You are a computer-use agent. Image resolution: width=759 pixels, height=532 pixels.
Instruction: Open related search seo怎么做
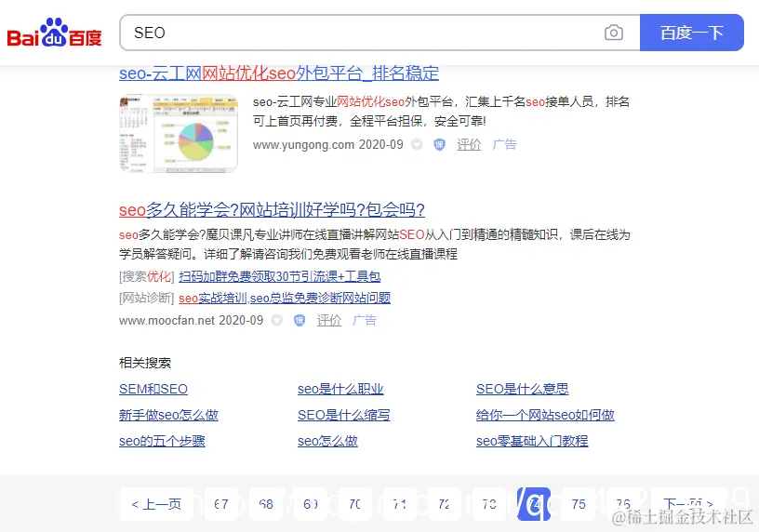point(327,441)
